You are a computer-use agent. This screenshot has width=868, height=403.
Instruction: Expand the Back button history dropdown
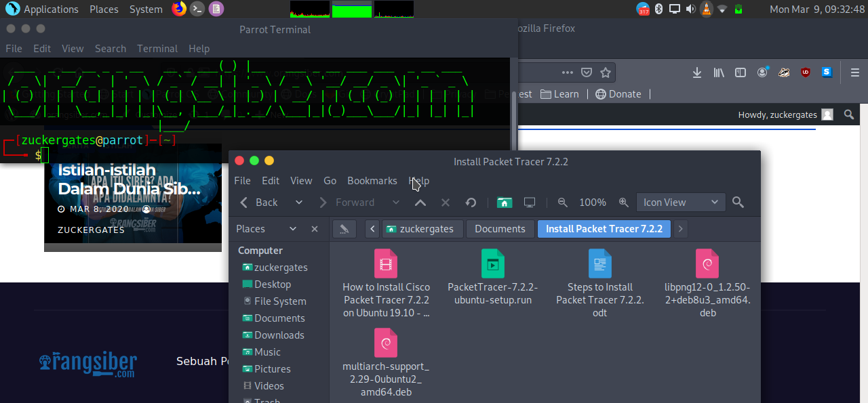coord(298,202)
